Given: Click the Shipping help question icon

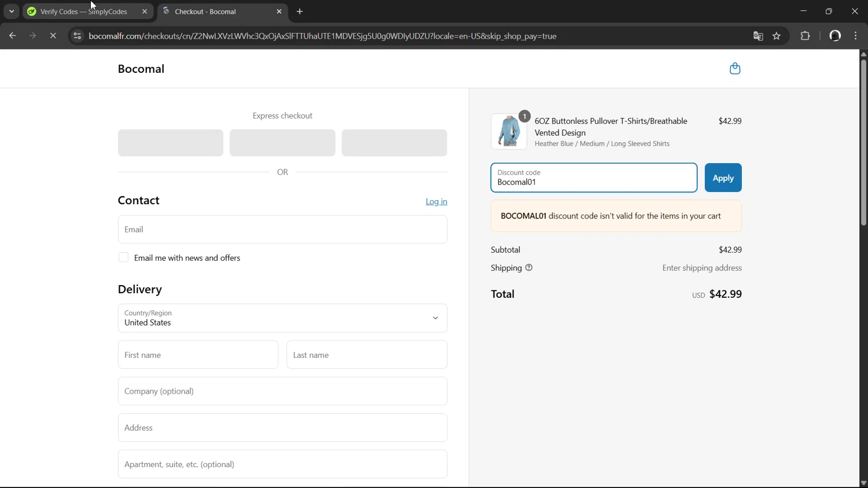Looking at the screenshot, I should pyautogui.click(x=529, y=268).
